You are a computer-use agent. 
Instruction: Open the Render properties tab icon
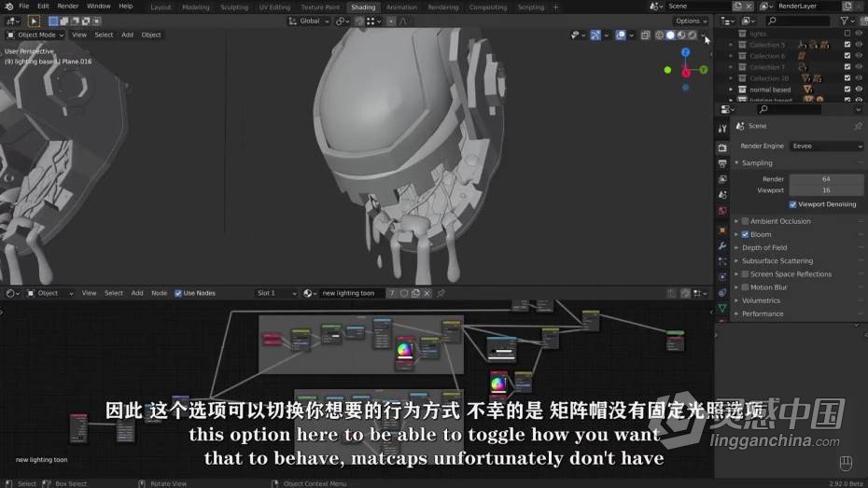[x=722, y=147]
